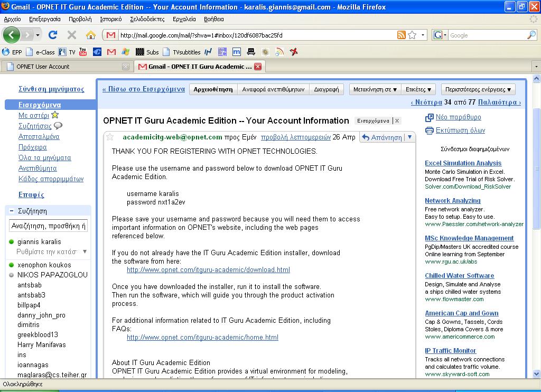Remove the Εισερχόμενα label with its X
Viewport: 541px width, 392px height.
click(x=397, y=121)
